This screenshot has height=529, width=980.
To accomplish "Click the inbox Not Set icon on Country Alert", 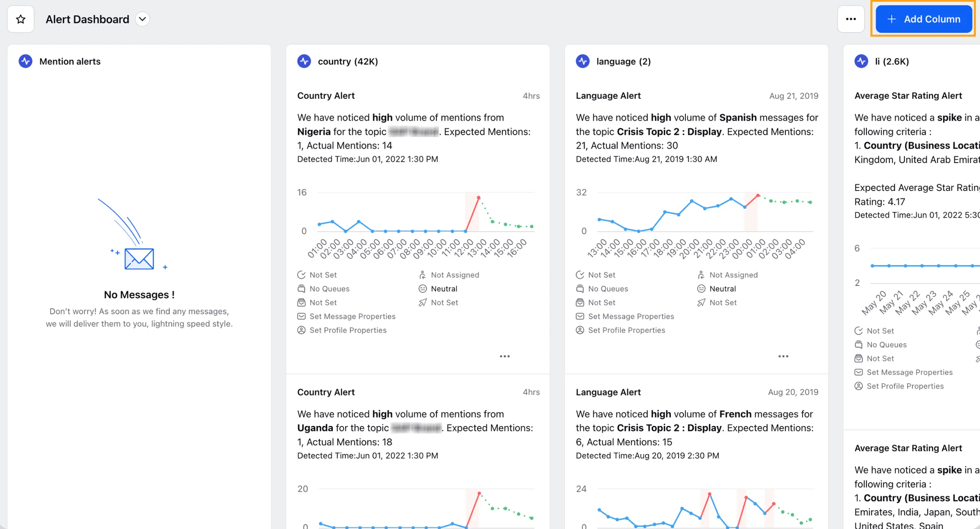I will pos(302,302).
